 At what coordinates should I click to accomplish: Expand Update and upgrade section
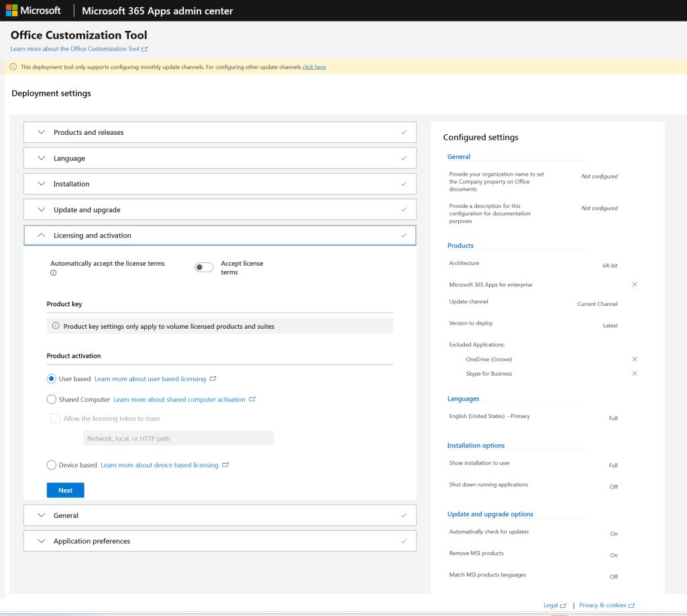[41, 209]
